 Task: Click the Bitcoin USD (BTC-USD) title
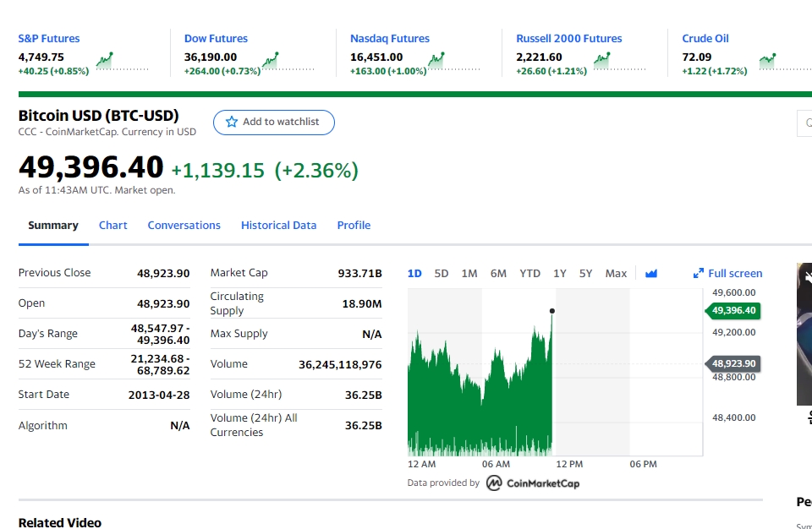coord(98,116)
